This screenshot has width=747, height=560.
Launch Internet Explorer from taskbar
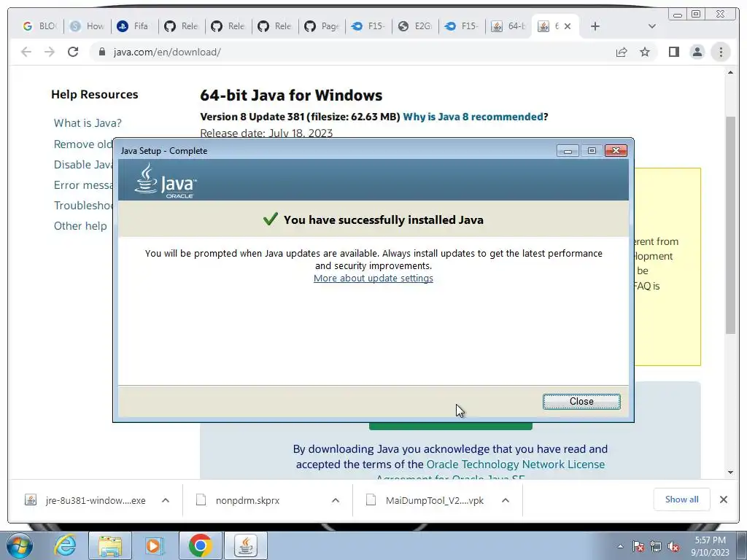coord(65,545)
